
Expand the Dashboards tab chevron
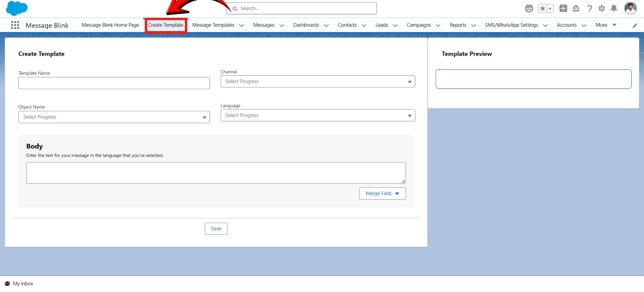coord(326,25)
